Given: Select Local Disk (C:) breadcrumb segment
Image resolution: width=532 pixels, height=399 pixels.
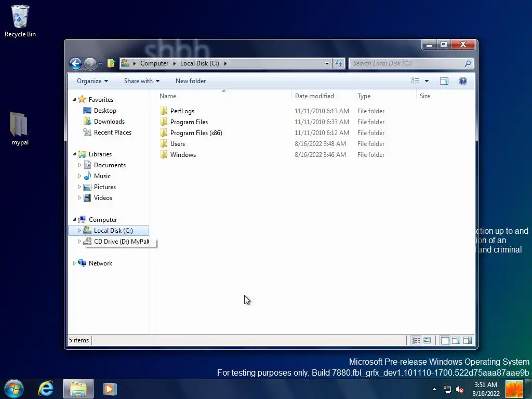Looking at the screenshot, I should pyautogui.click(x=199, y=63).
